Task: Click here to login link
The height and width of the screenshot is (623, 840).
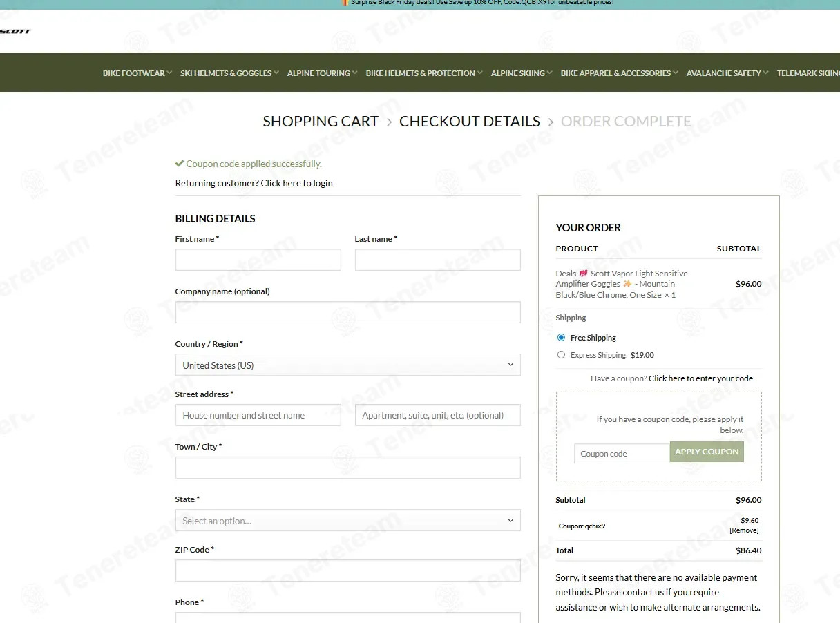Action: [x=296, y=184]
